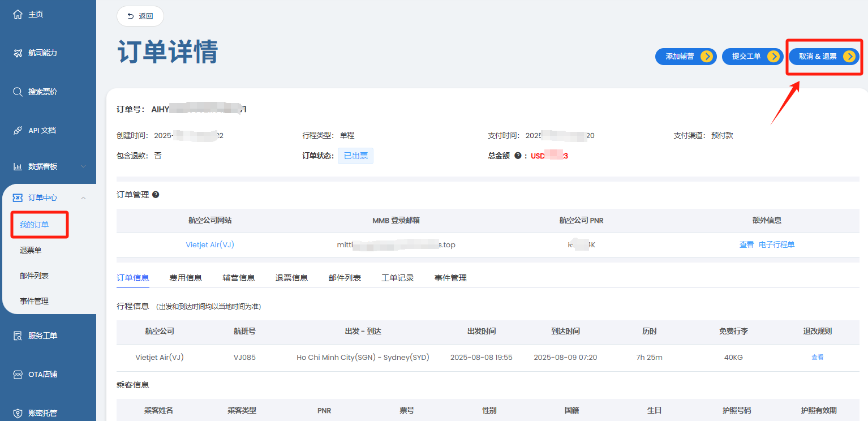The width and height of the screenshot is (868, 421).
Task: Click the 返回 back button
Action: coord(140,16)
